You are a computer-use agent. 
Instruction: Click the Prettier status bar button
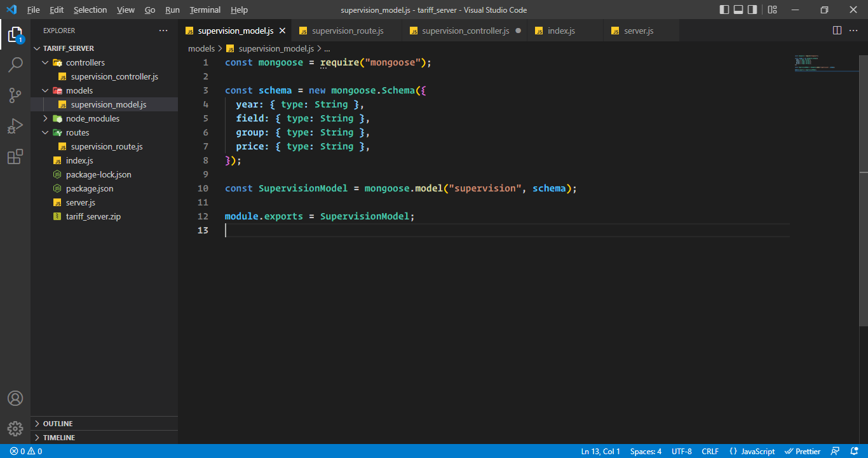803,451
